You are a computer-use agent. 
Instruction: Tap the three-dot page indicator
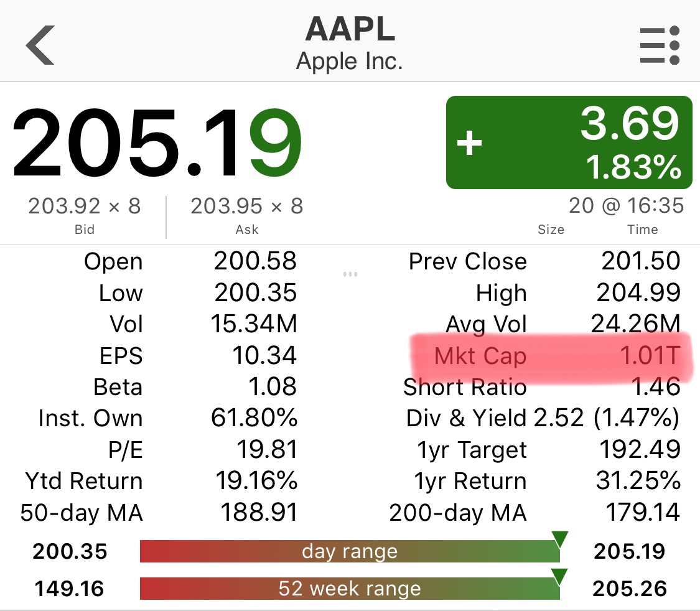tap(350, 274)
